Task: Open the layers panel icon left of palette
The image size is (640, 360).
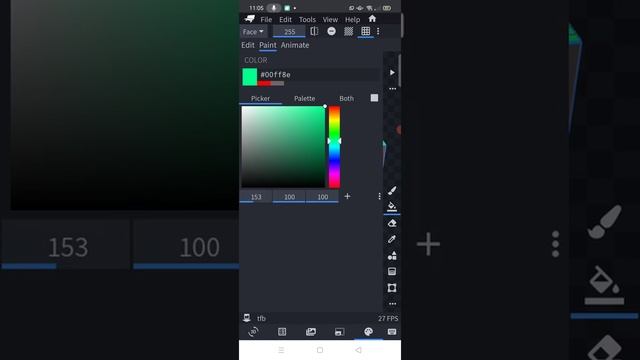Action: pos(339,332)
